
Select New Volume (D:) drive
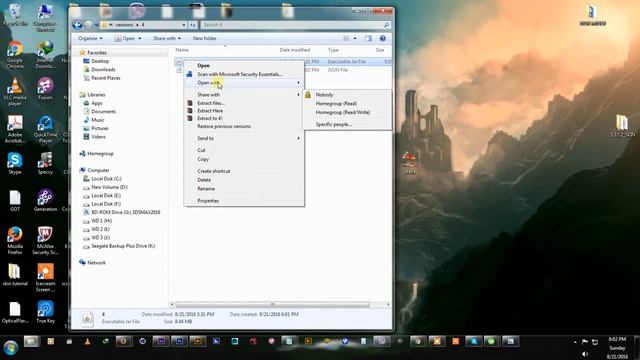[109, 187]
